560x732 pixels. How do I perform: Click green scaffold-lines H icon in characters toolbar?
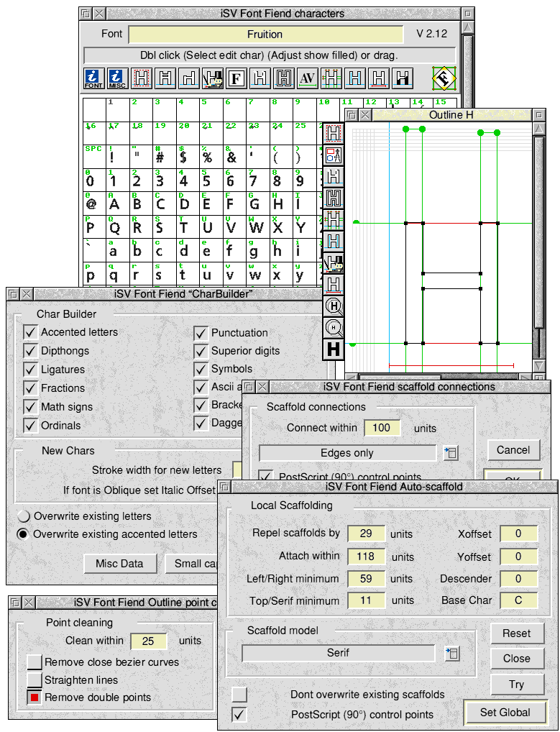click(331, 78)
